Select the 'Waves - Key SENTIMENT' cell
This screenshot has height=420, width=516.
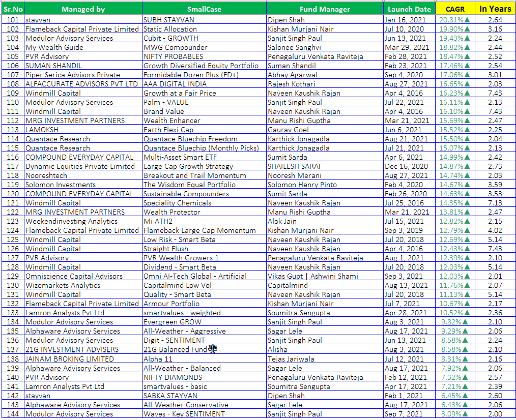205,414
